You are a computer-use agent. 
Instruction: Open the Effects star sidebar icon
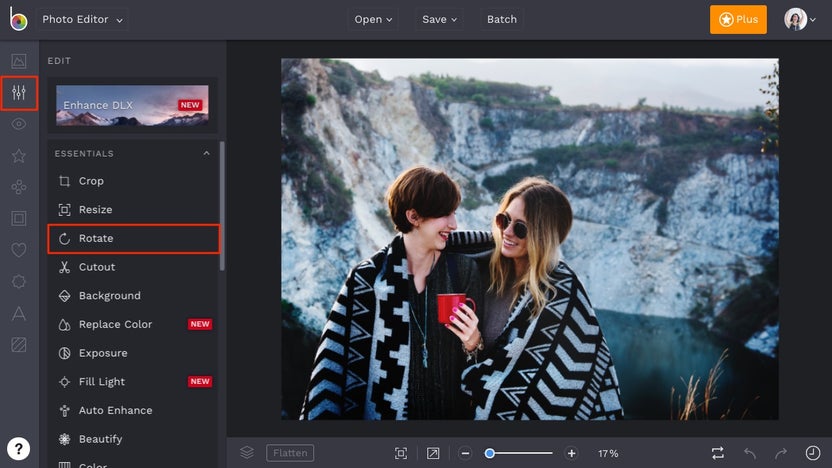pyautogui.click(x=19, y=155)
